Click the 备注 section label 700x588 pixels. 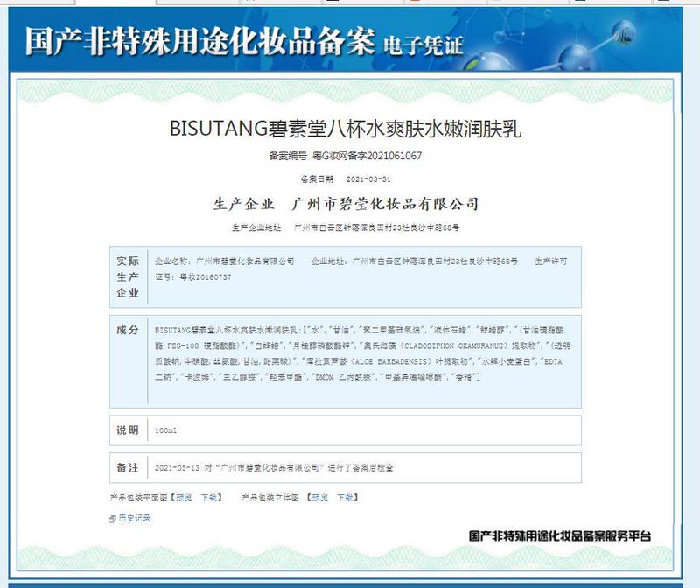[128, 467]
